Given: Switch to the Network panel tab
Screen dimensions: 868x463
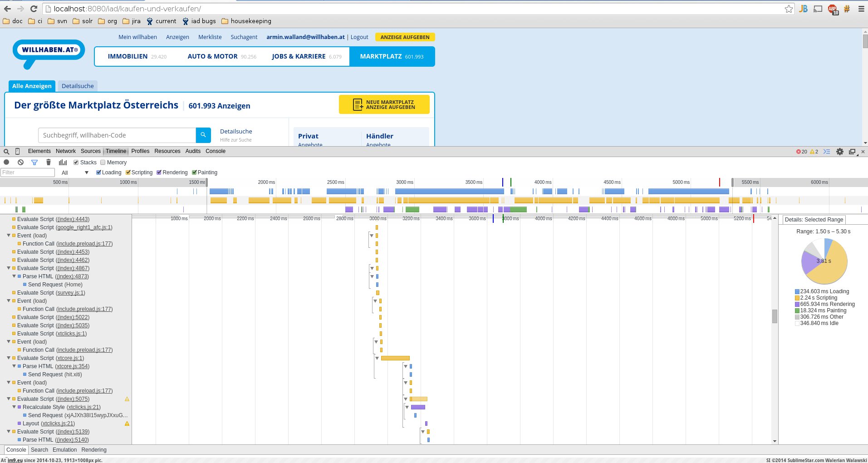Looking at the screenshot, I should click(66, 151).
